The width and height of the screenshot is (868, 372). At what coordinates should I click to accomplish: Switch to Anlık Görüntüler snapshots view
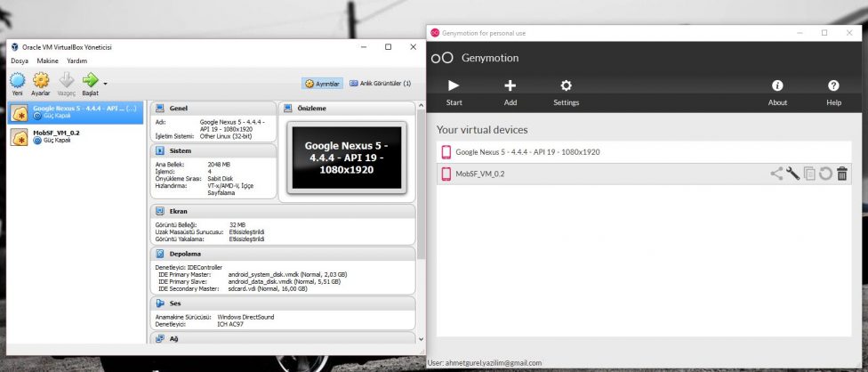tap(380, 84)
